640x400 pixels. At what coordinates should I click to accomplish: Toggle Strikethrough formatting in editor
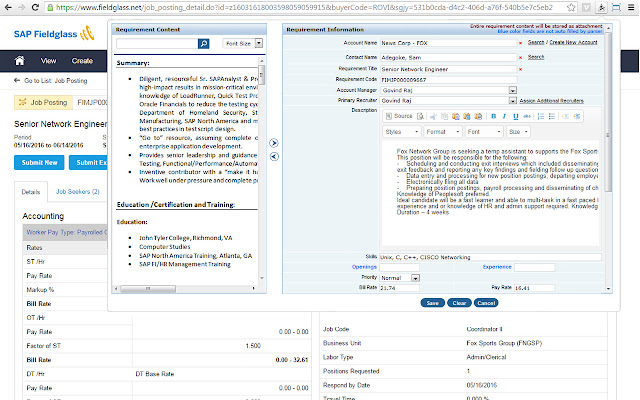(x=527, y=116)
